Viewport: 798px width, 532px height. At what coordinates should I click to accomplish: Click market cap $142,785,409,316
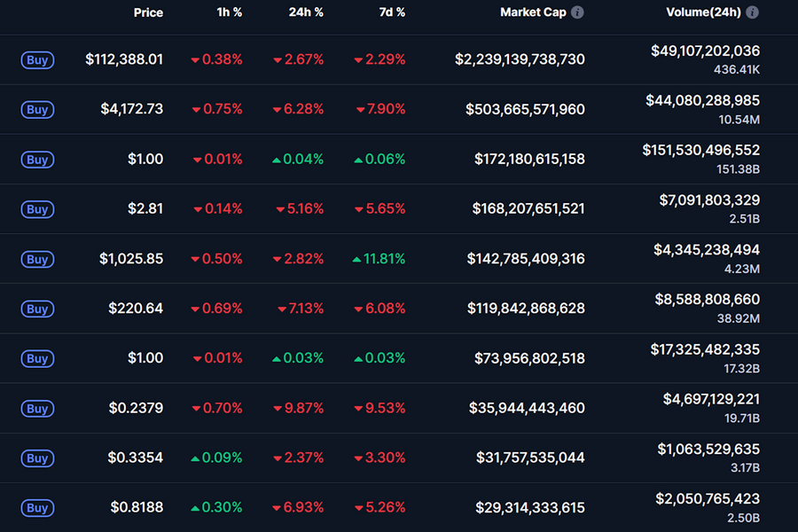526,259
